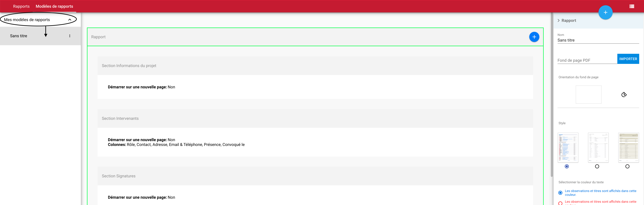The width and height of the screenshot is (644, 205).
Task: Rotate page background orientation icon
Action: tap(624, 95)
